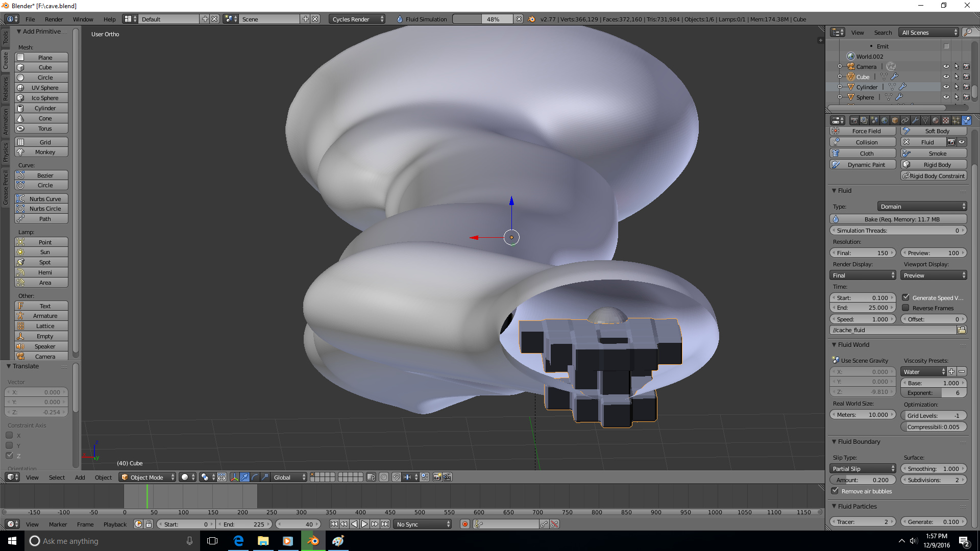Add a Bezier curve
The image size is (980, 551).
pos(41,176)
